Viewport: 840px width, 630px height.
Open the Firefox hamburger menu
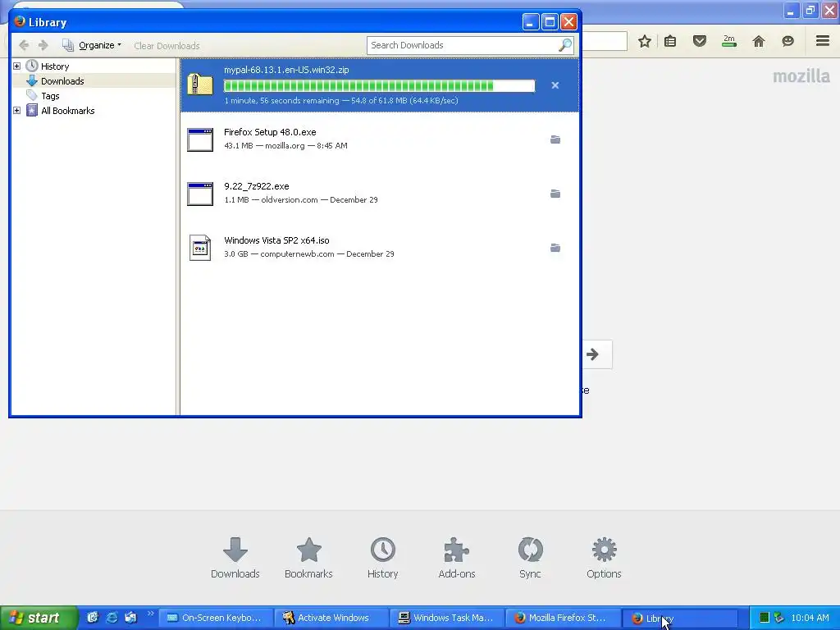(823, 41)
